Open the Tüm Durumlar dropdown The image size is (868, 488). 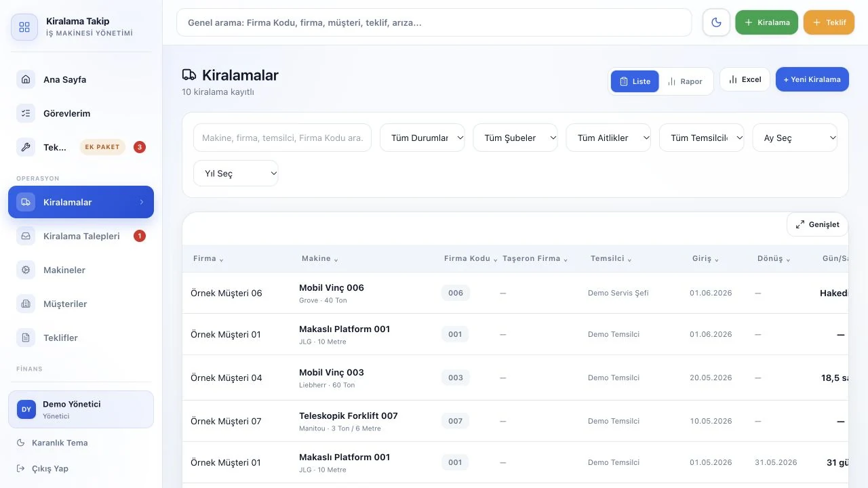(x=422, y=138)
